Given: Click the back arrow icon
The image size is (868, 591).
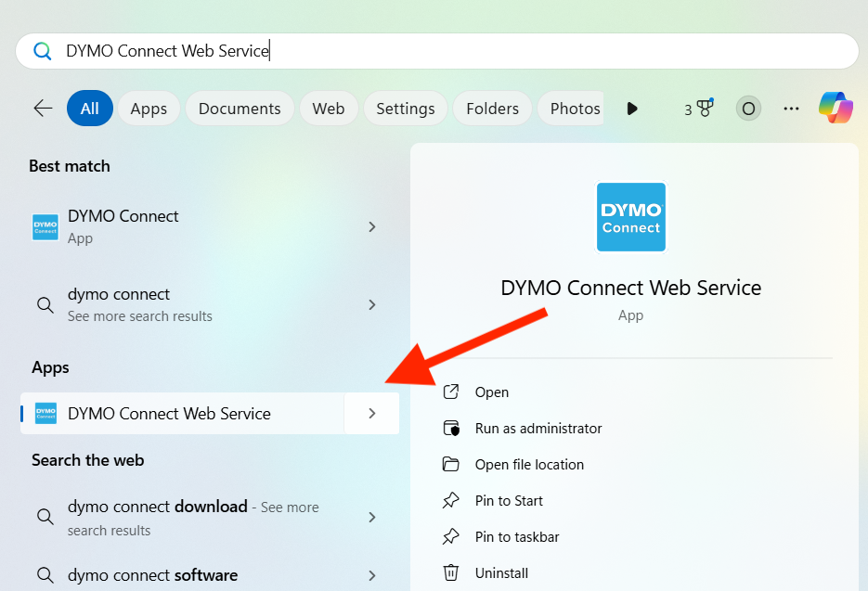Looking at the screenshot, I should (x=44, y=108).
